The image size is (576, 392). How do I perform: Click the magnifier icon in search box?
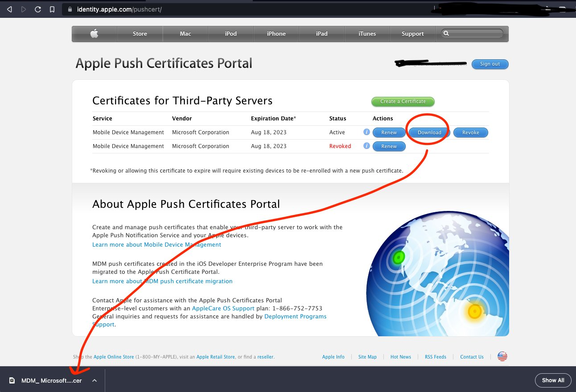tap(446, 33)
